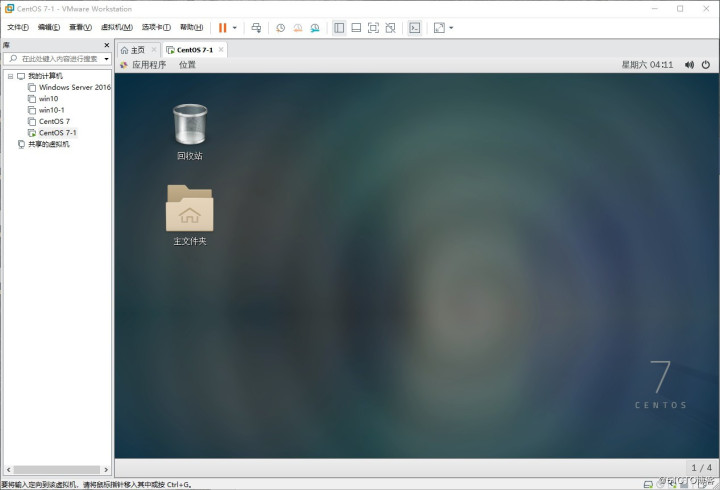Viewport: 720px width, 490px height.
Task: Click the VMware Workstation title bar icon
Action: click(x=9, y=8)
